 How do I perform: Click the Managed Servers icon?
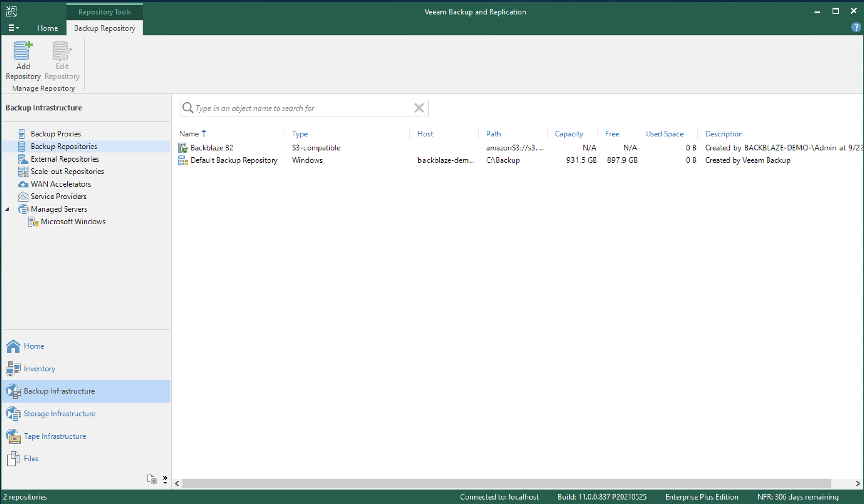pyautogui.click(x=23, y=209)
